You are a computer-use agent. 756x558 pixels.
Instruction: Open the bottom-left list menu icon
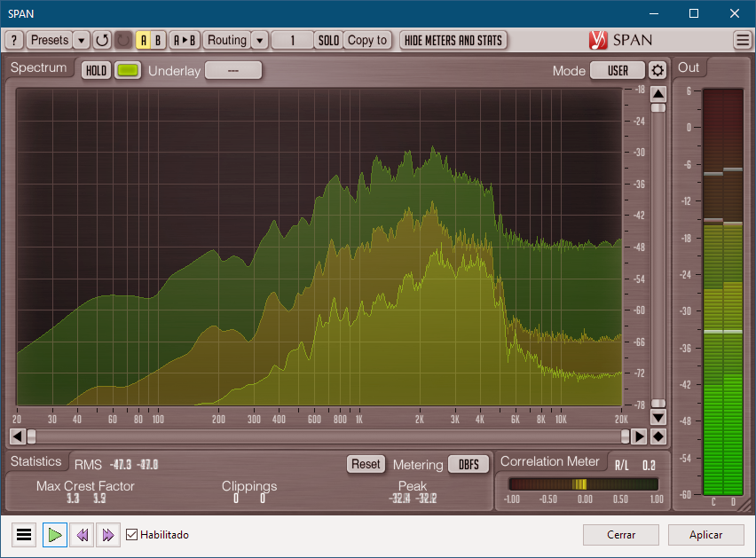25,535
